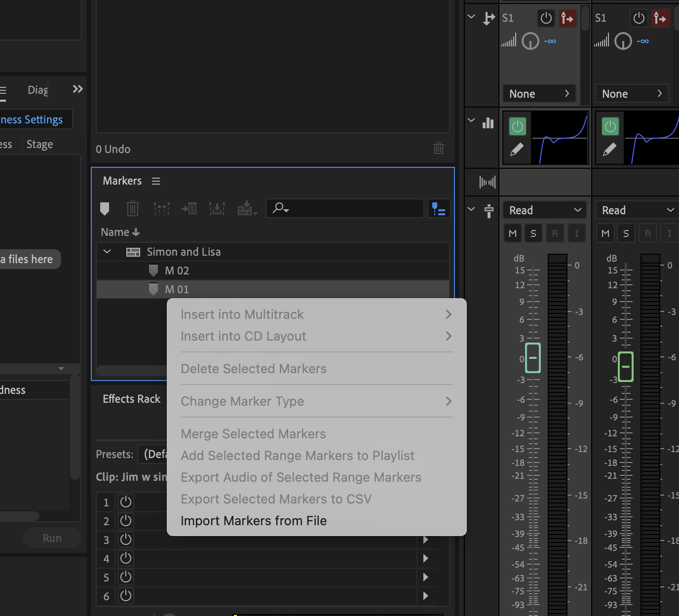
Task: Switch to the Stage tab
Action: [39, 144]
